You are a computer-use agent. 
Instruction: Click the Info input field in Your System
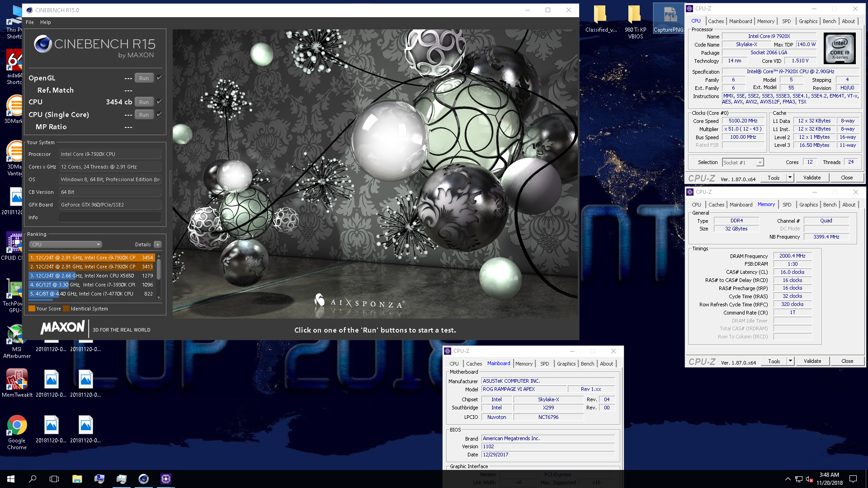point(110,217)
